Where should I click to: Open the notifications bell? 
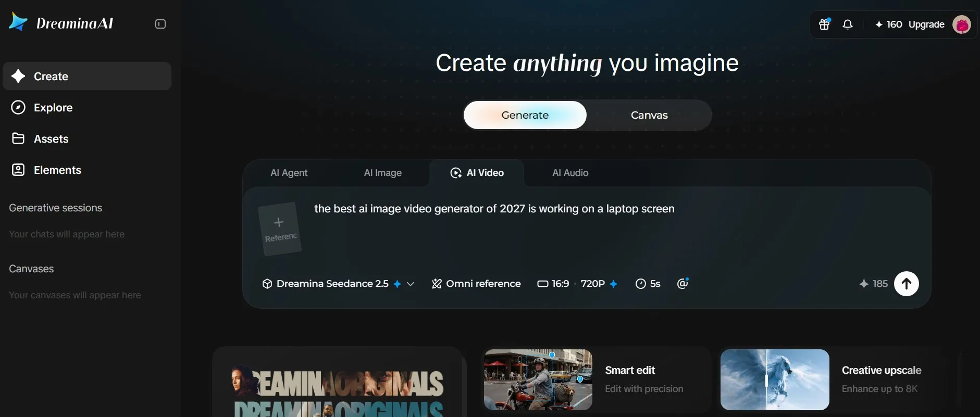(x=848, y=24)
